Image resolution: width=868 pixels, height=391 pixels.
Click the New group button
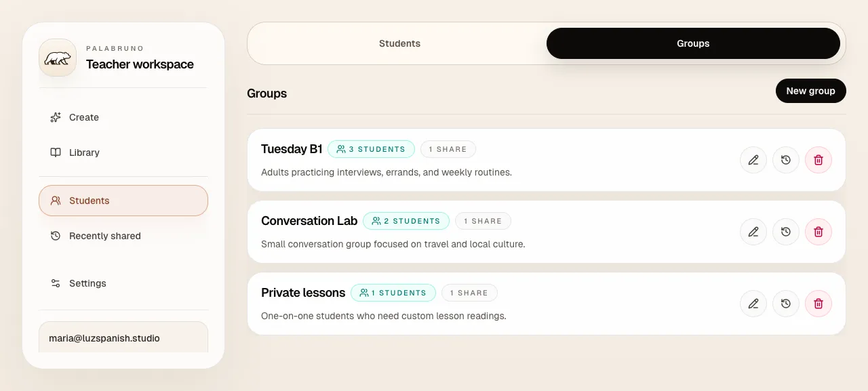tap(810, 90)
